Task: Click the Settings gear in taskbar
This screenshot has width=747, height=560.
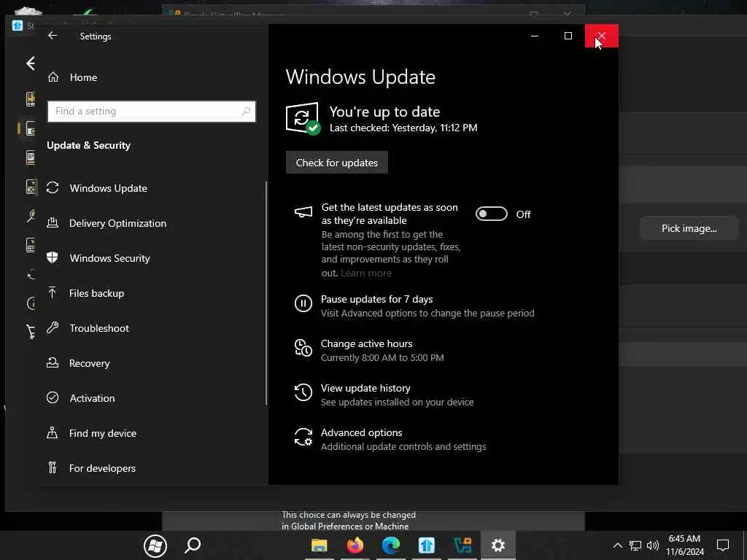Action: [x=498, y=545]
